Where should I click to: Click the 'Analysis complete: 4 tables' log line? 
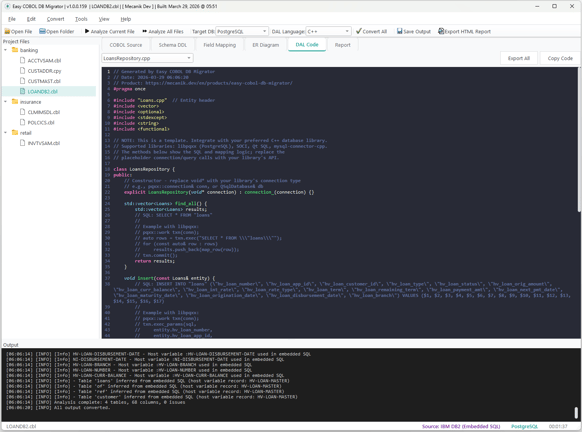coord(95,402)
